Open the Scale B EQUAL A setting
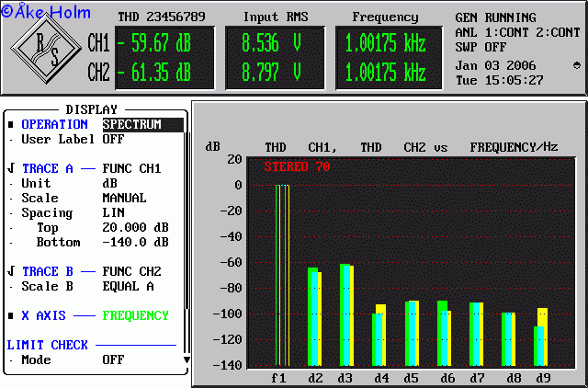The height and width of the screenshot is (388, 588). (x=128, y=286)
